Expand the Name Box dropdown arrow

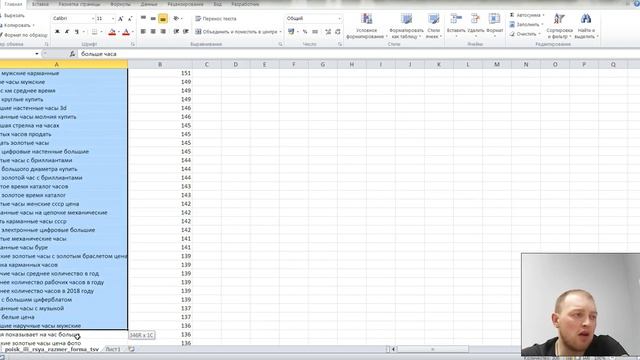click(x=37, y=54)
